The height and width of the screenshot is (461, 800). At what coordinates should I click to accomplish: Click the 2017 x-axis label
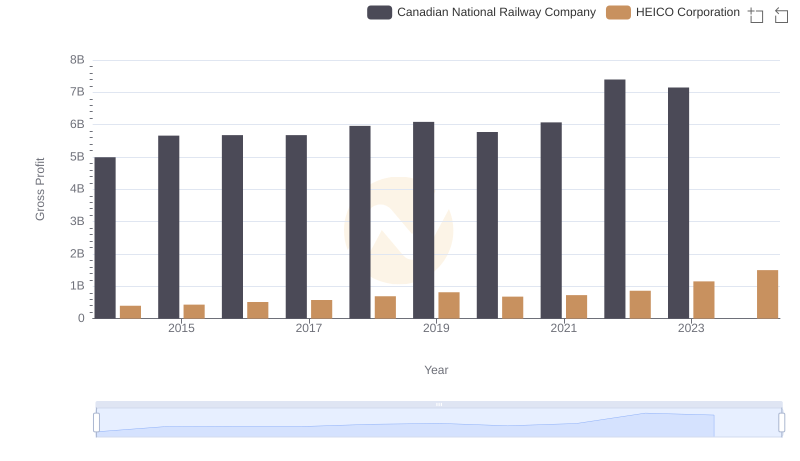coord(309,328)
